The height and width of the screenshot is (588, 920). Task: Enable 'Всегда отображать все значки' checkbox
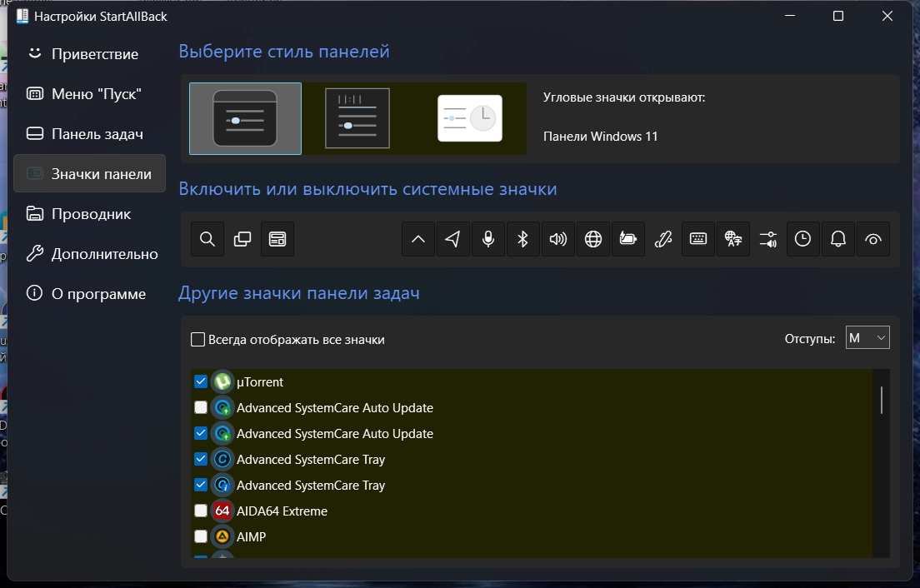coord(198,340)
